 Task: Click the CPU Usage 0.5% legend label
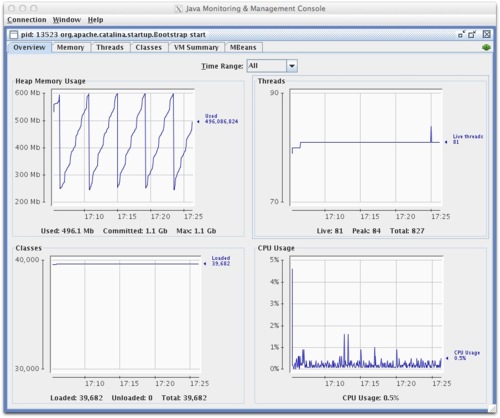pos(464,355)
